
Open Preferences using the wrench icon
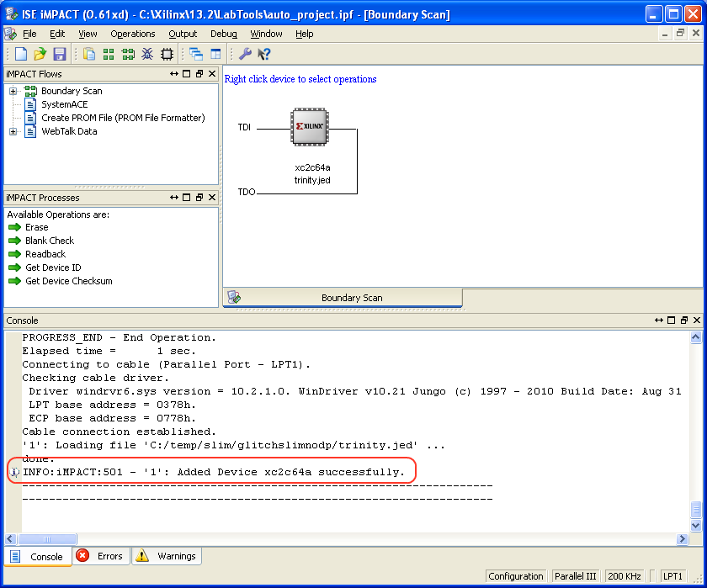[x=245, y=54]
